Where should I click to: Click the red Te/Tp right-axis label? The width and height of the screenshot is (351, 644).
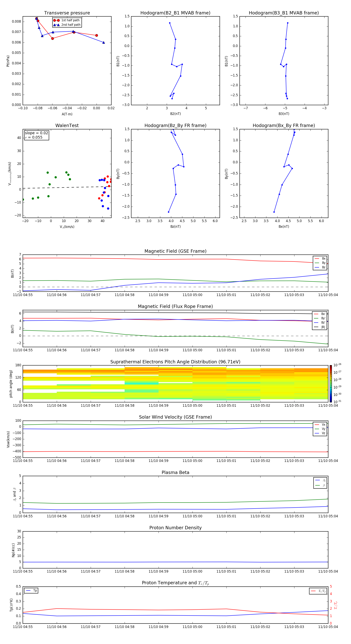[336, 605]
